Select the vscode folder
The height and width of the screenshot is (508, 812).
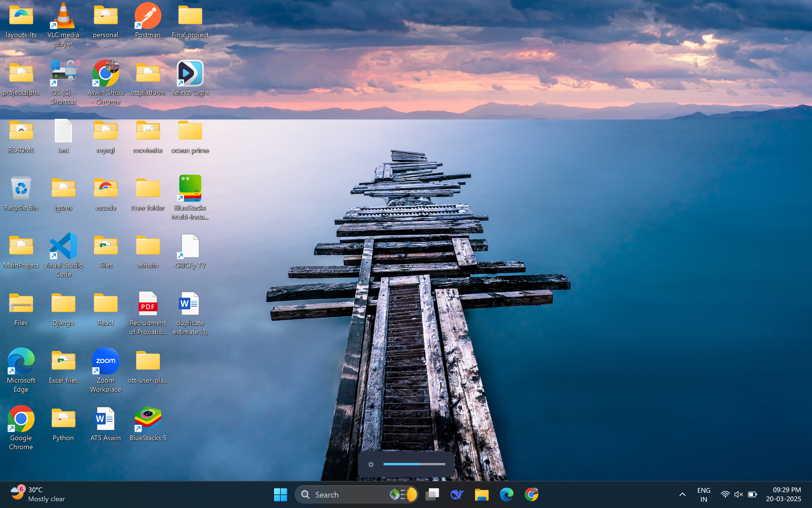[106, 189]
